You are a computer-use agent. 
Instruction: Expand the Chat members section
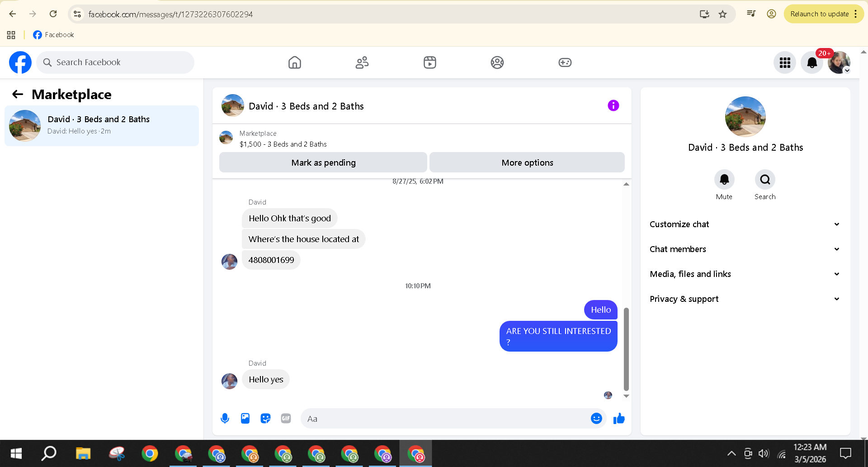745,249
